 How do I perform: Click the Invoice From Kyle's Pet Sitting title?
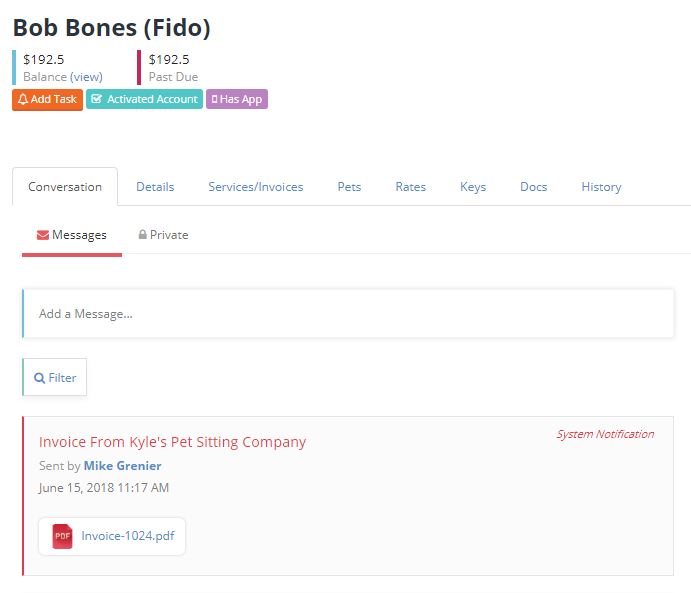172,442
